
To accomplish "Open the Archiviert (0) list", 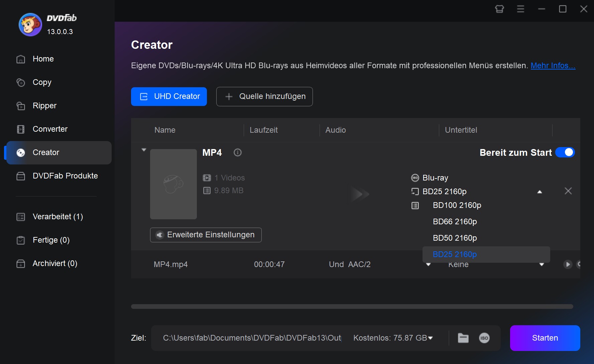I will coord(59,263).
